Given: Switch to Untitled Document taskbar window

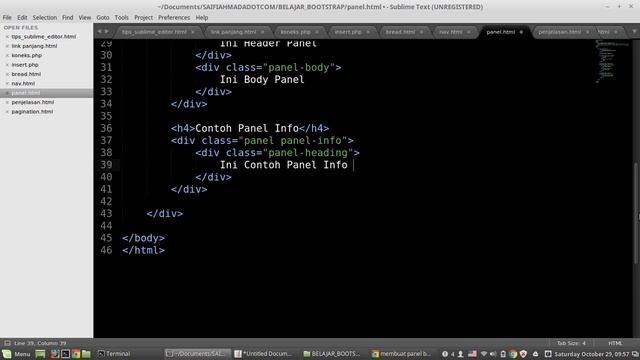Looking at the screenshot, I should tap(264, 354).
